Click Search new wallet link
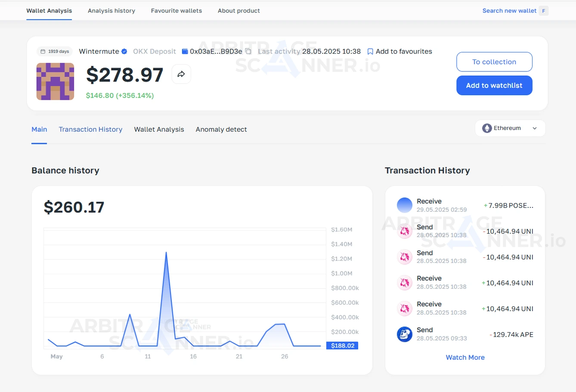 click(509, 11)
